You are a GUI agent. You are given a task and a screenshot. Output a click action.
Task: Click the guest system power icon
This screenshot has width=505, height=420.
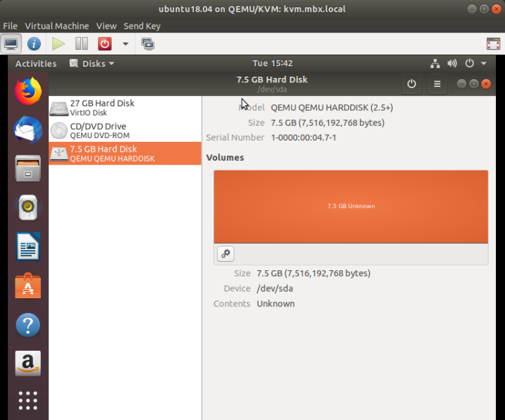tap(469, 63)
